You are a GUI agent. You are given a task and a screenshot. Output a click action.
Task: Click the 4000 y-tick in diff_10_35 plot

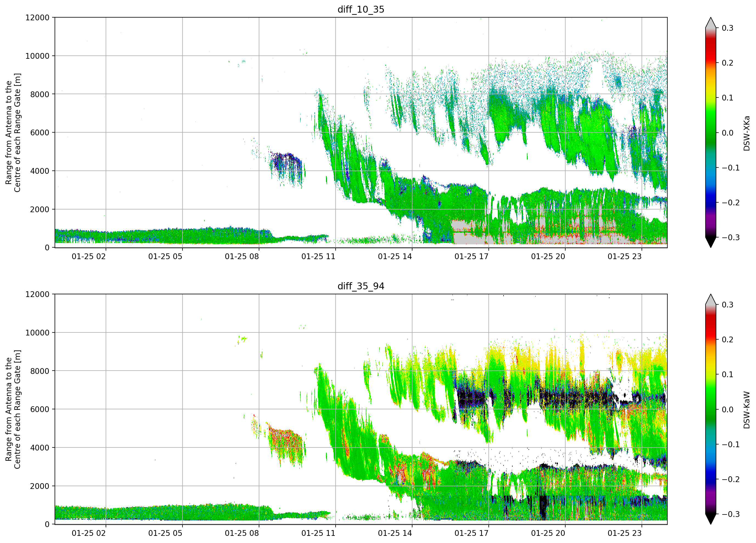[x=40, y=171]
